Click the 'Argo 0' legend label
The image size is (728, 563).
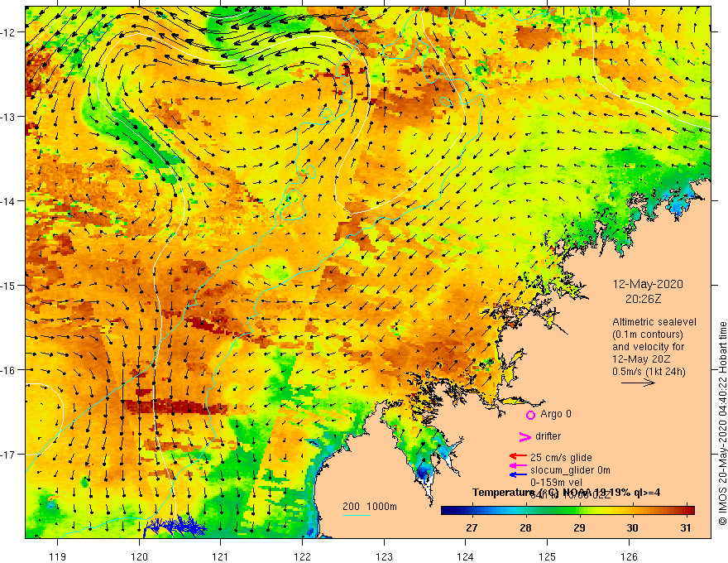pos(556,414)
